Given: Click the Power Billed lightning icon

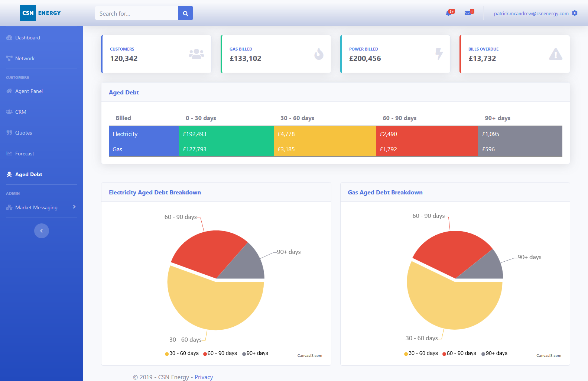Looking at the screenshot, I should pyautogui.click(x=439, y=54).
